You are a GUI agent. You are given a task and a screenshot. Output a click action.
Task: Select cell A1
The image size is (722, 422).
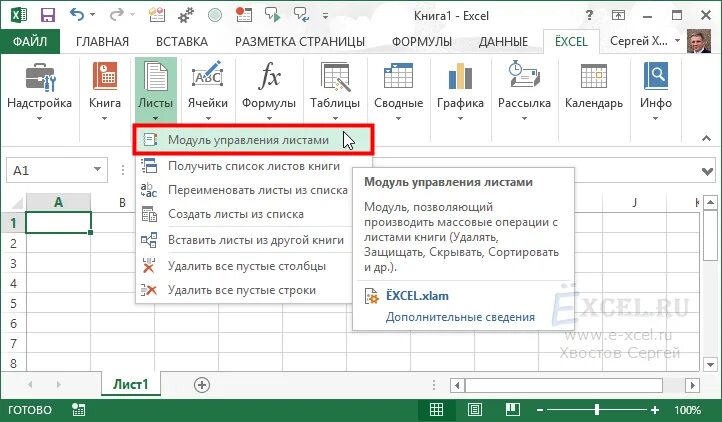(58, 223)
